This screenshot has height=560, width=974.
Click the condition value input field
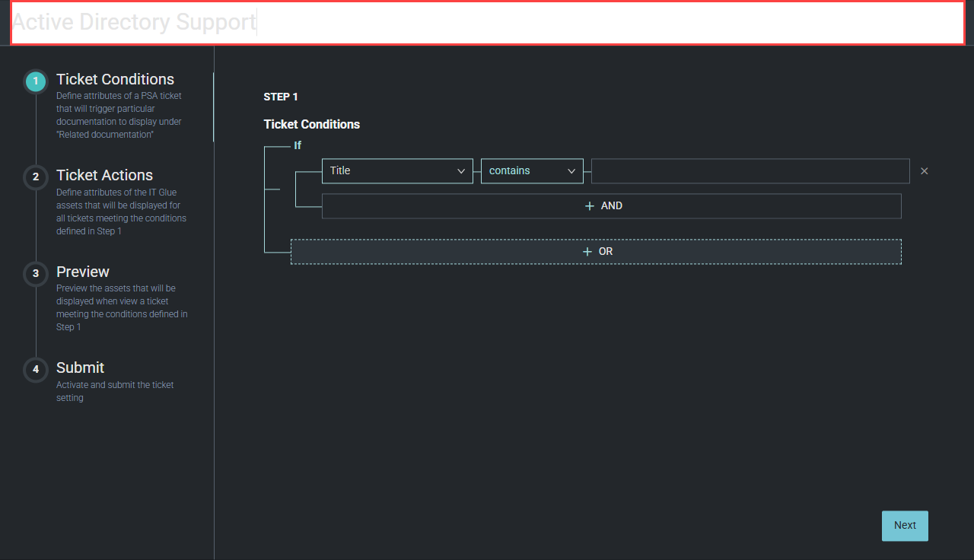tap(750, 170)
